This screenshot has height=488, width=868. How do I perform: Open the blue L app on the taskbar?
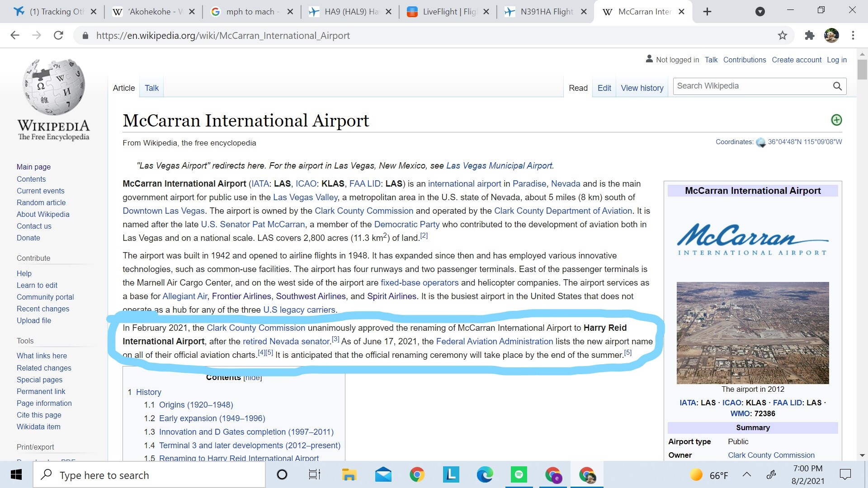click(451, 475)
